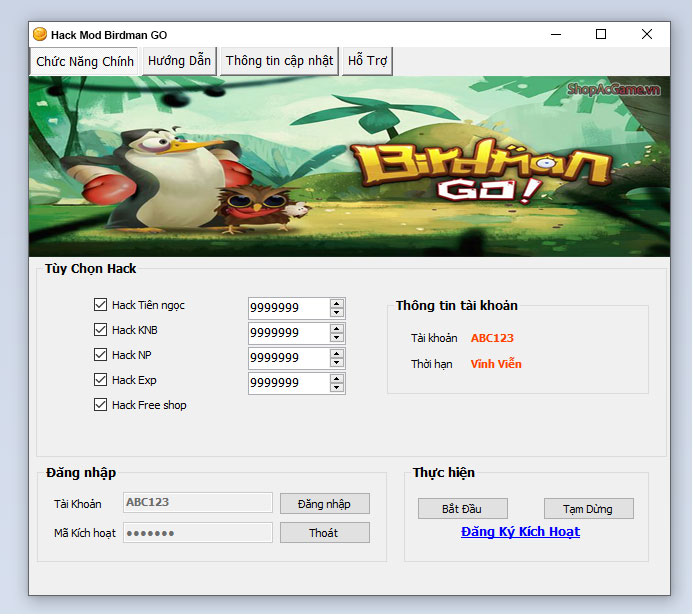Open the Đăng Ký Kích Hoạt link
The width and height of the screenshot is (693, 616).
pyautogui.click(x=520, y=532)
